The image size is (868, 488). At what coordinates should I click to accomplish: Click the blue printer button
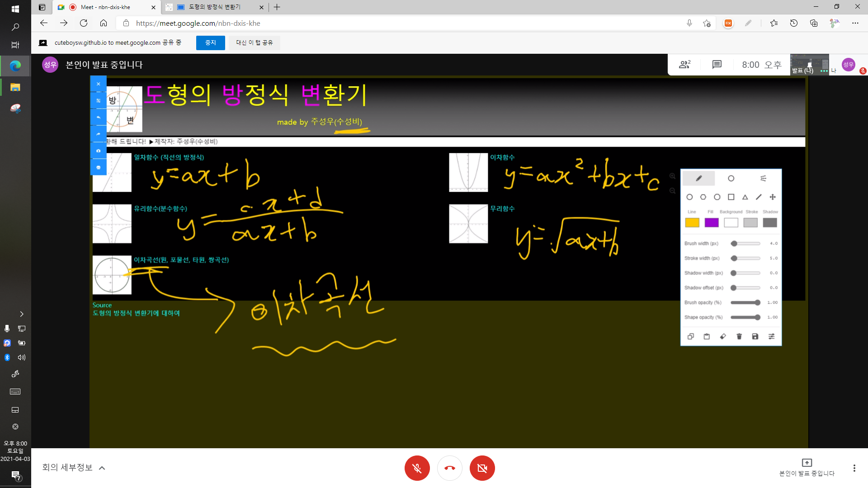98,167
